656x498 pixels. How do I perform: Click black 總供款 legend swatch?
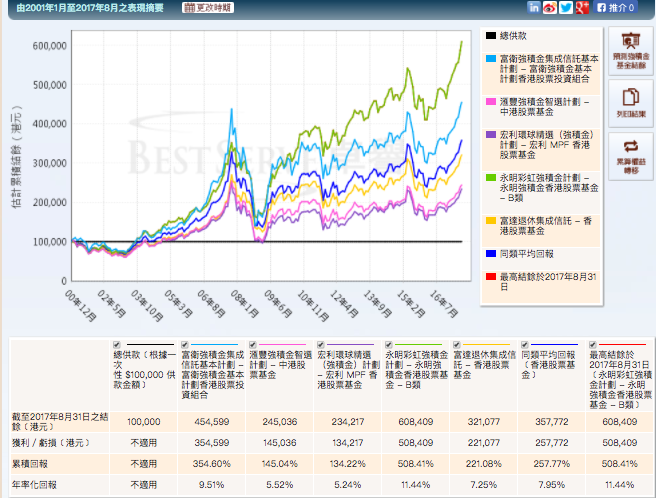[x=491, y=36]
